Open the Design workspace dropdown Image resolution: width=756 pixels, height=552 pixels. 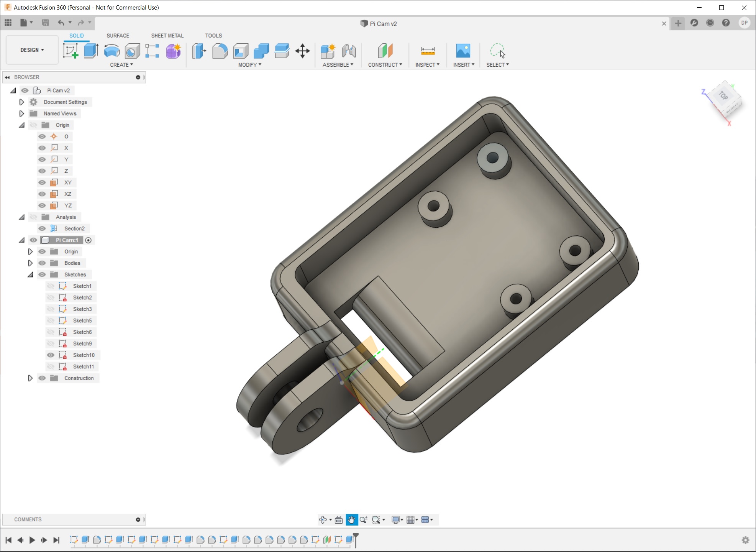[32, 50]
